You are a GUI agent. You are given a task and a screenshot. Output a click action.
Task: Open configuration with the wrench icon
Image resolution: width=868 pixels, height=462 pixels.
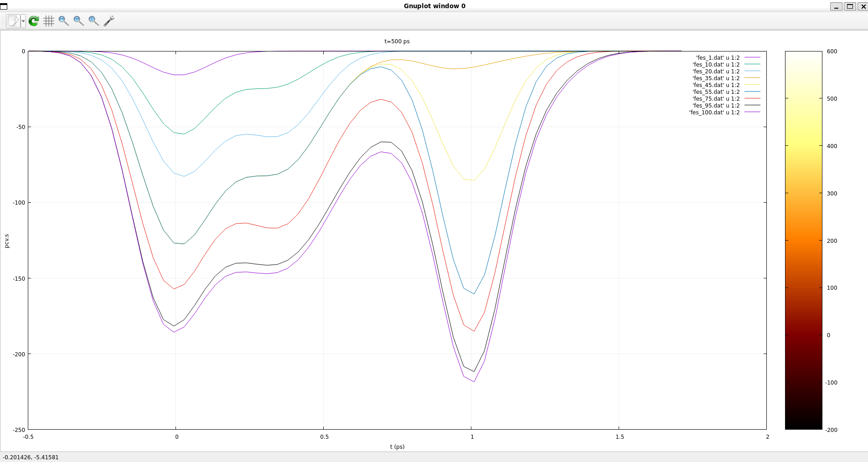click(x=109, y=21)
